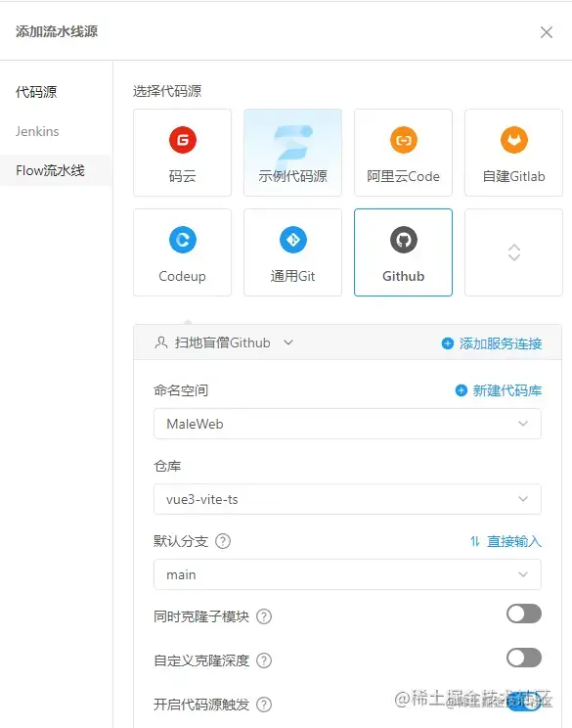Screen dimensions: 572x728
Task: Click the help icon beside 开启代码源触发
Action: [x=264, y=705]
